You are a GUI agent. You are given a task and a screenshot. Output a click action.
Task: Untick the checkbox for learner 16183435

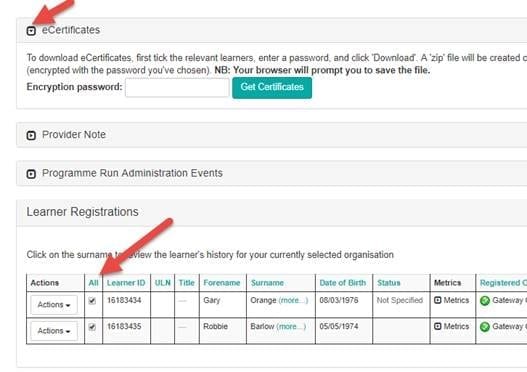coord(92,327)
